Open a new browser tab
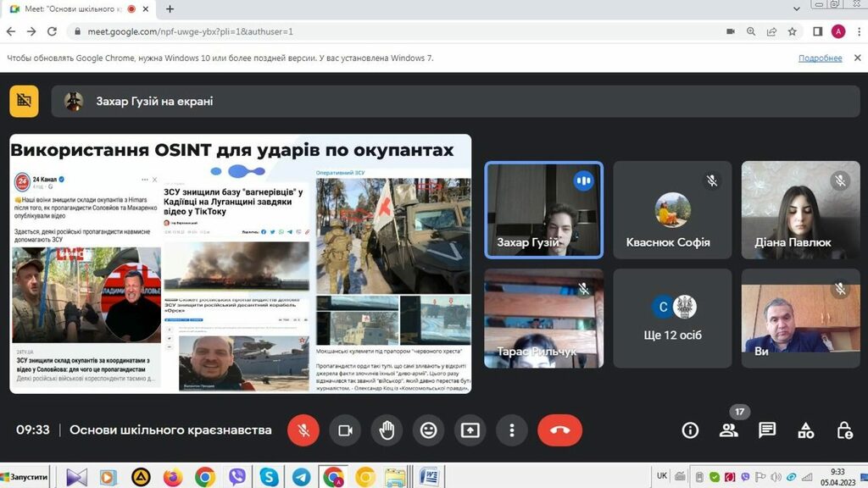 pyautogui.click(x=170, y=9)
